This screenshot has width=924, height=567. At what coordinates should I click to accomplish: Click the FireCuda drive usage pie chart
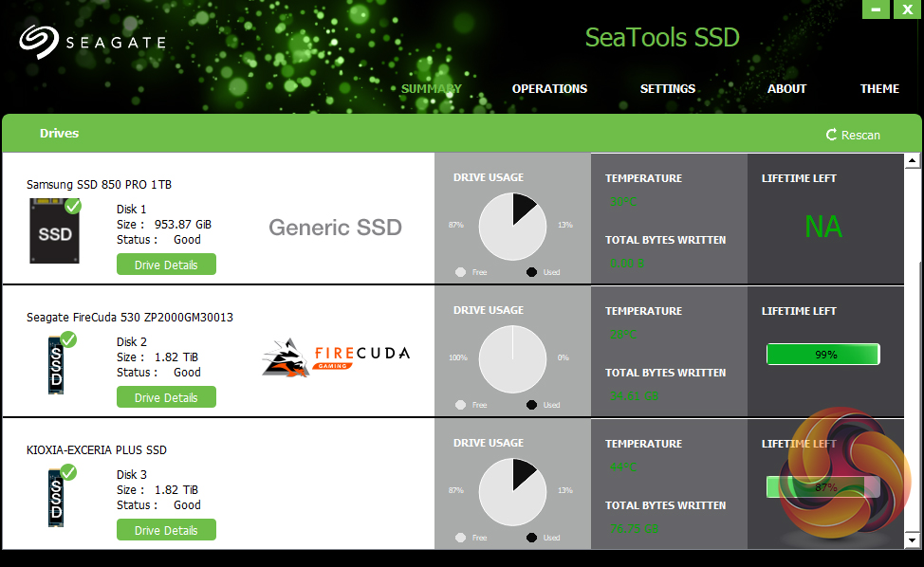pyautogui.click(x=512, y=359)
